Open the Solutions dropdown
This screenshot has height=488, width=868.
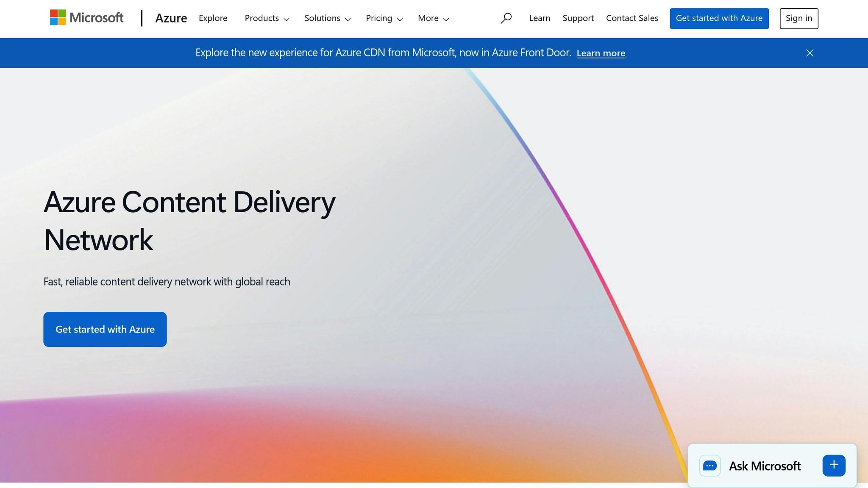pyautogui.click(x=327, y=18)
